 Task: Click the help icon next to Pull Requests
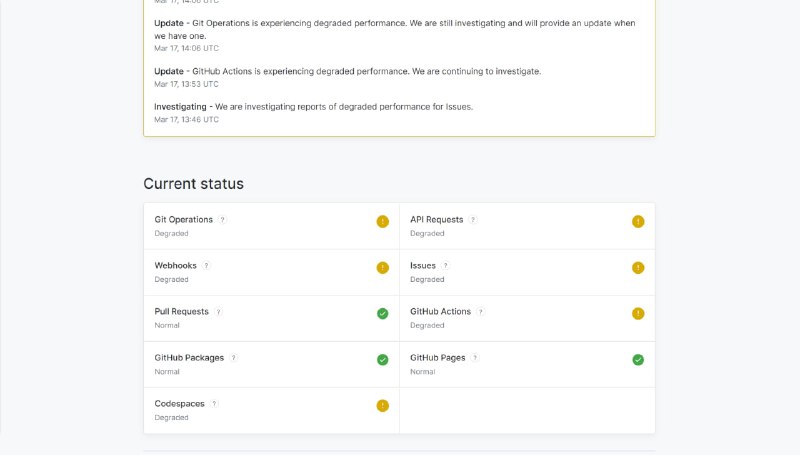point(218,312)
